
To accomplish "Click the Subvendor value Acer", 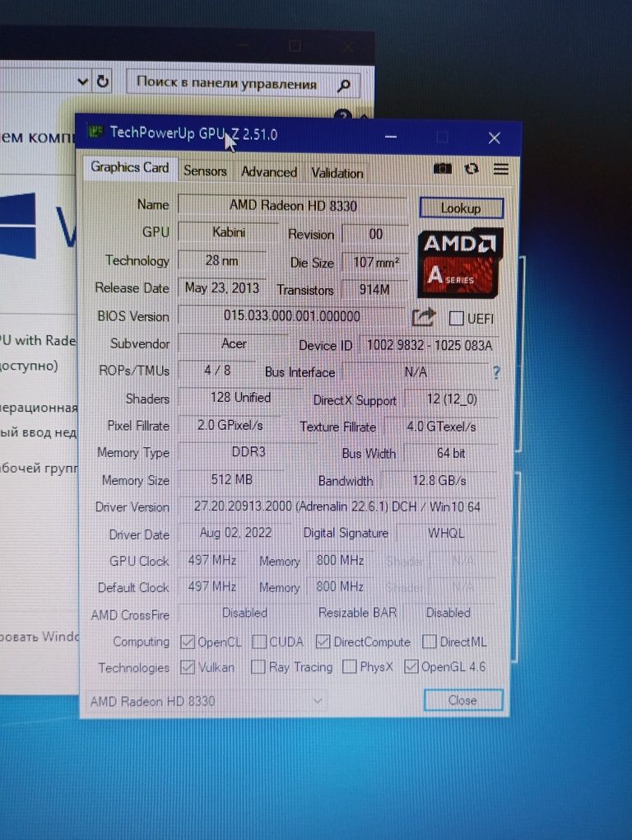I will pos(234,343).
